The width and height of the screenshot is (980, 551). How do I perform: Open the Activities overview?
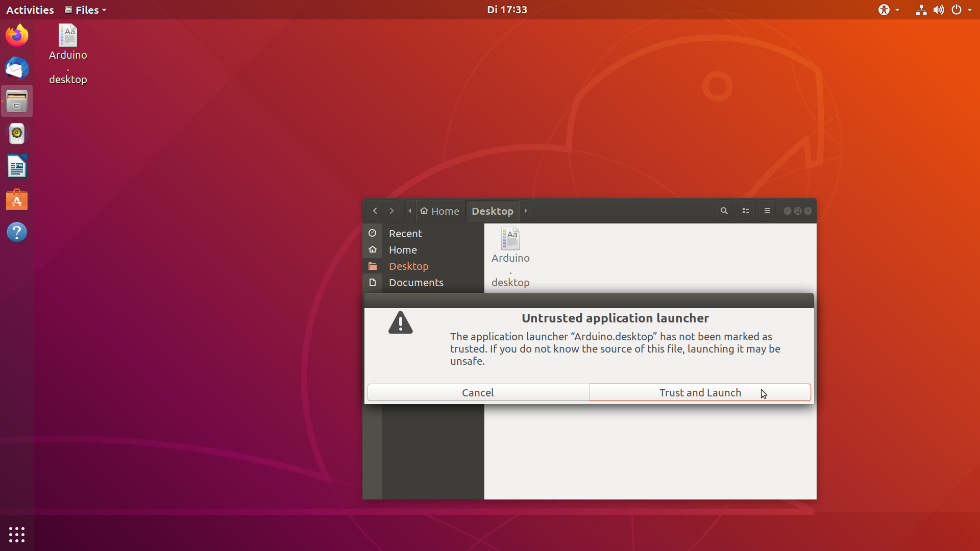pos(30,10)
